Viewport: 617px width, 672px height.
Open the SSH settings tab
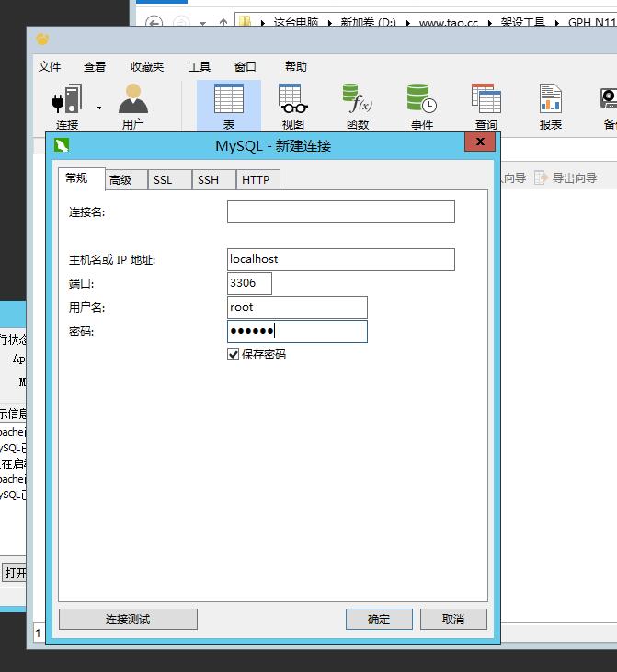(x=209, y=180)
